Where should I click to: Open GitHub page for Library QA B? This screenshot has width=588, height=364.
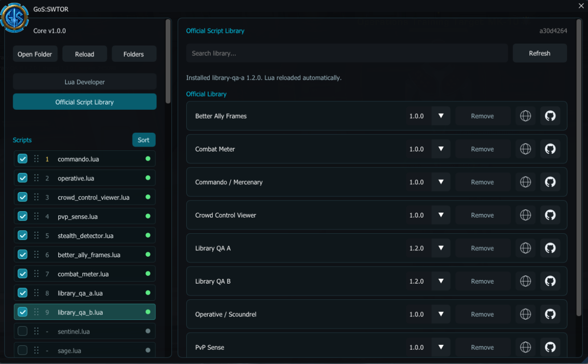point(550,281)
